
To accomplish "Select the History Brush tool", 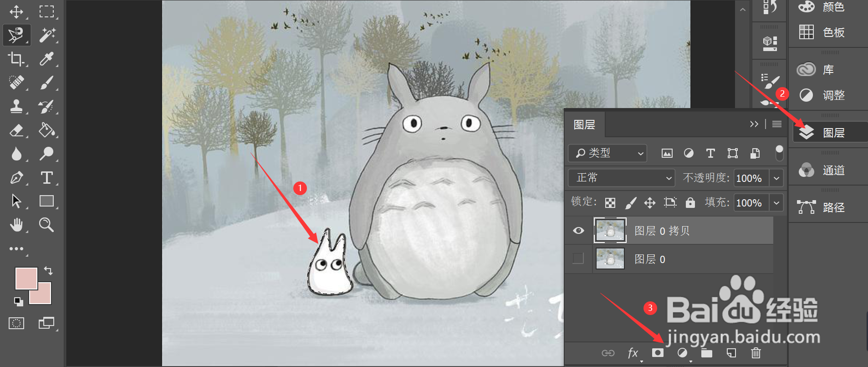I will point(46,106).
